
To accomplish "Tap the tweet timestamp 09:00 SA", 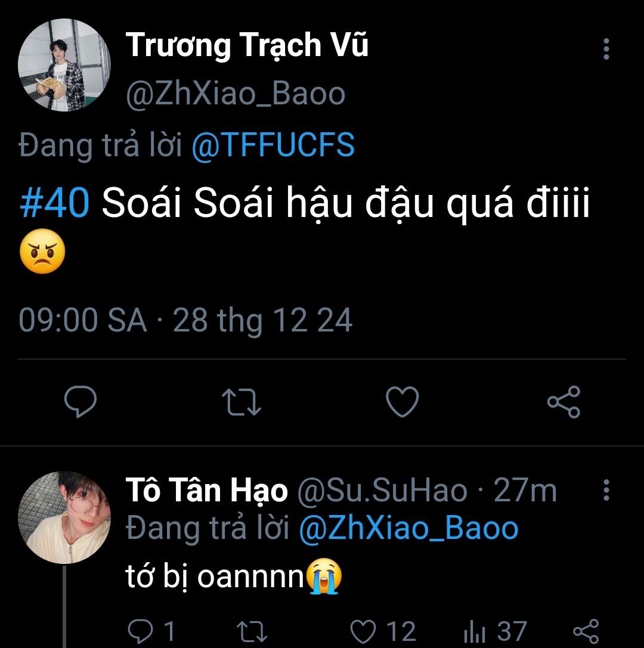I will pos(82,321).
